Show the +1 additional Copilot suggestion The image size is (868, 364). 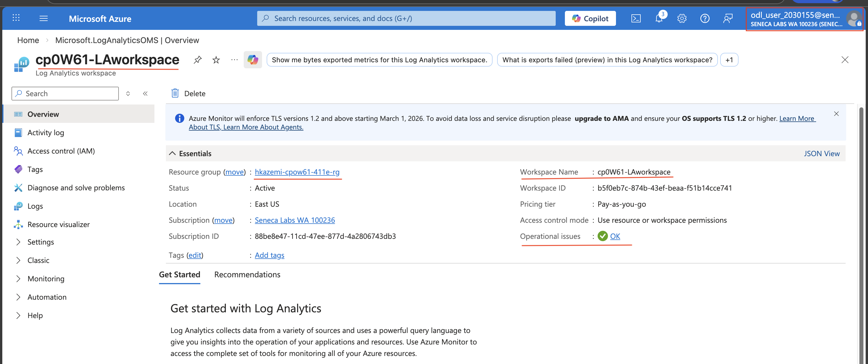point(729,60)
